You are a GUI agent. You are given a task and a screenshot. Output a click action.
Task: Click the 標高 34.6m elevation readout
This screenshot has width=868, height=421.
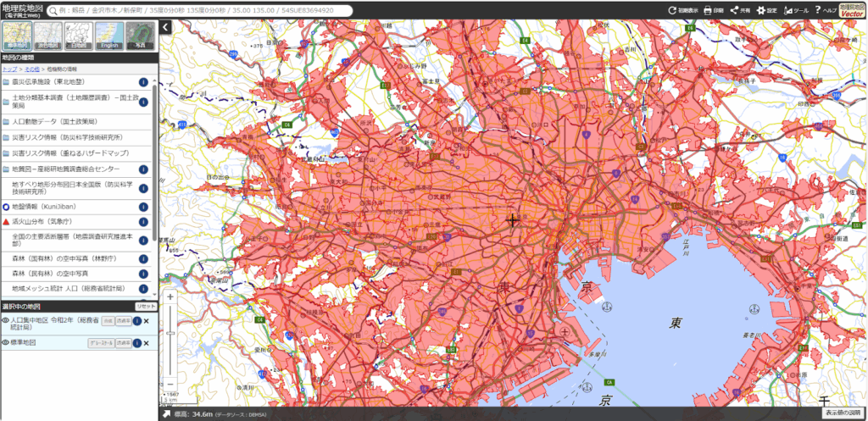point(194,414)
